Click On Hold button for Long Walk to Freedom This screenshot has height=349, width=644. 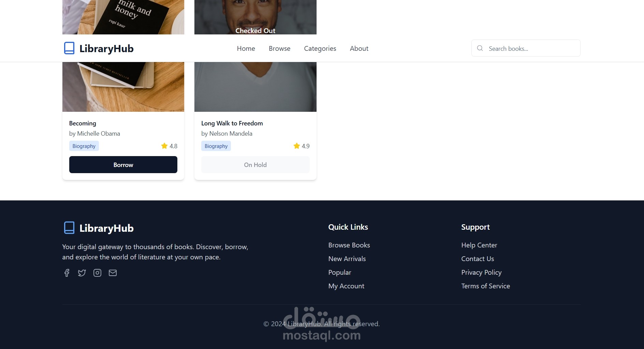[x=255, y=165]
